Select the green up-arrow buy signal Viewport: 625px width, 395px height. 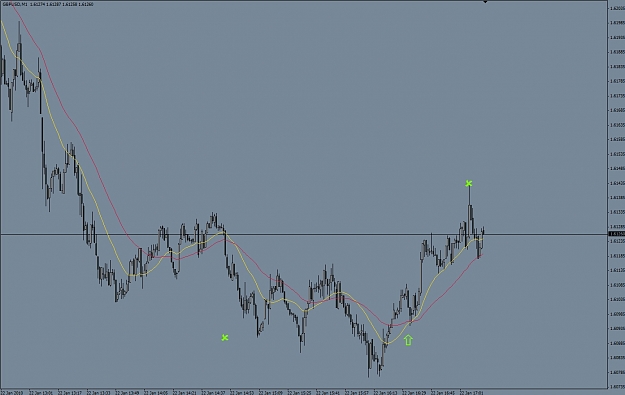(x=408, y=340)
